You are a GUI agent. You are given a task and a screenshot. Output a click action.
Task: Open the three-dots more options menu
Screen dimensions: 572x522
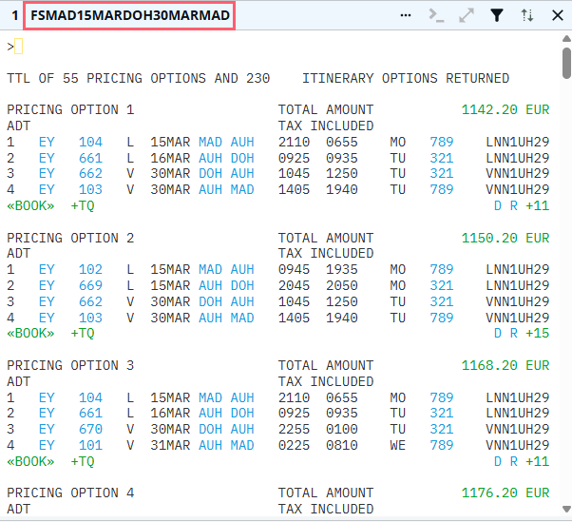(x=405, y=15)
